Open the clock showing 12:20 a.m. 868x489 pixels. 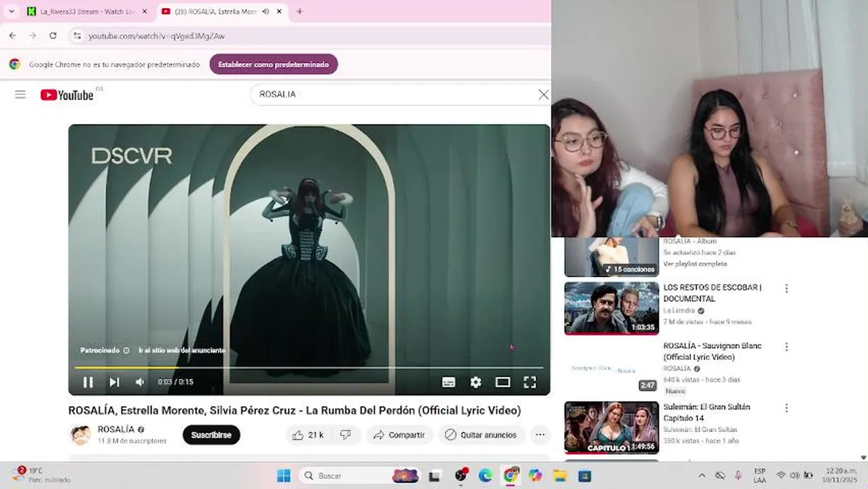pyautogui.click(x=840, y=475)
